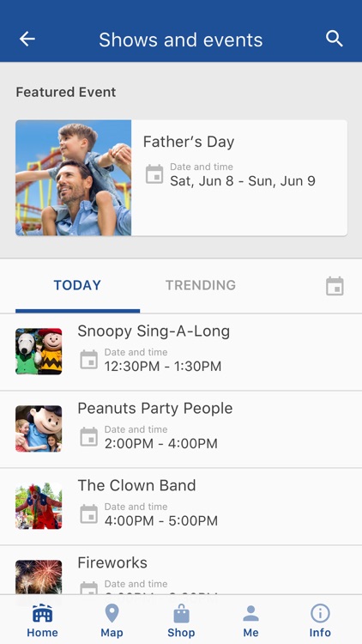Tap the back arrow in the header

pos(27,39)
